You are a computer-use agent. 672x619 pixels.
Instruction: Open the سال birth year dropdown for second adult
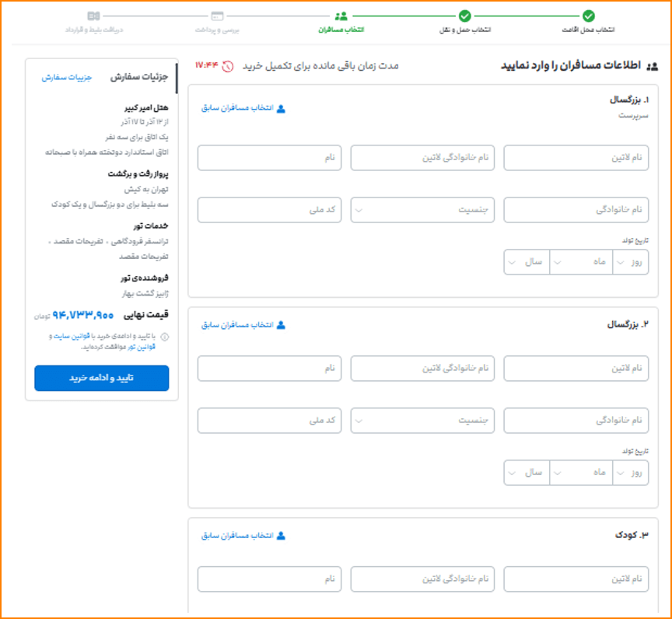pos(527,472)
